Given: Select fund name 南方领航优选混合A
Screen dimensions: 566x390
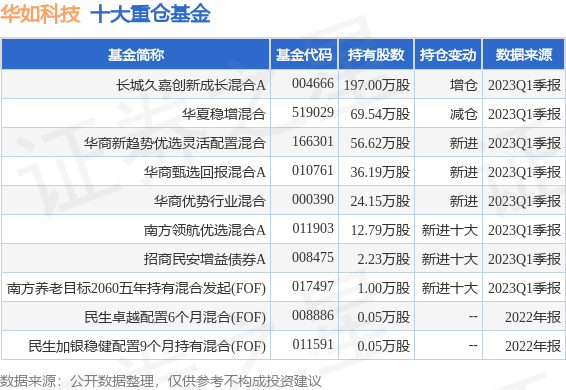Looking at the screenshot, I should tap(205, 230).
